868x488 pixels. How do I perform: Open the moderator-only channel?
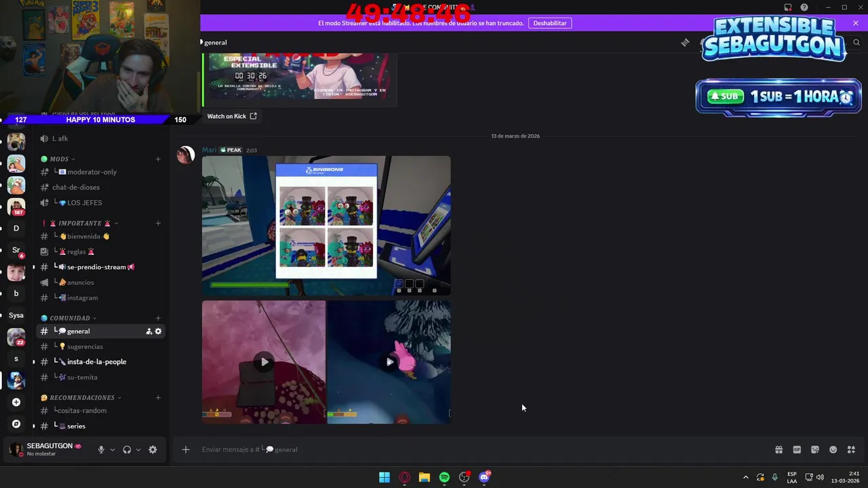(x=100, y=172)
